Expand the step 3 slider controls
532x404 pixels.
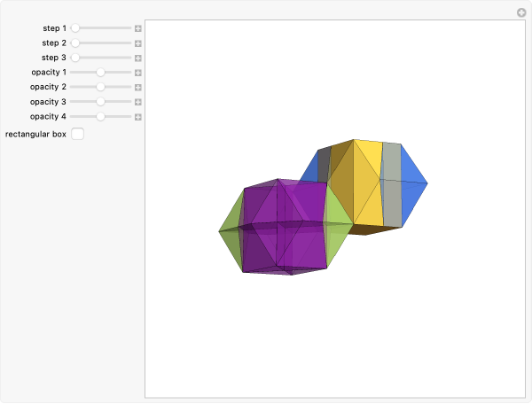(138, 58)
